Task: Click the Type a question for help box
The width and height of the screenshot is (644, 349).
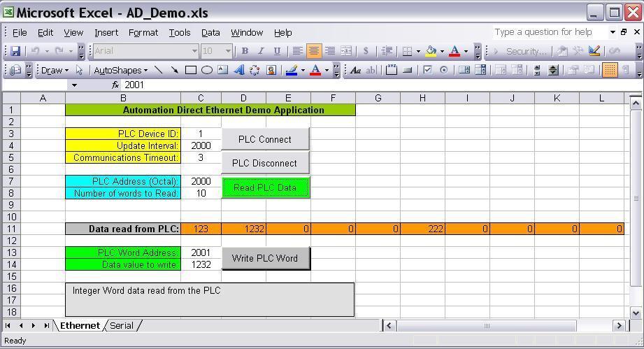Action: click(550, 32)
